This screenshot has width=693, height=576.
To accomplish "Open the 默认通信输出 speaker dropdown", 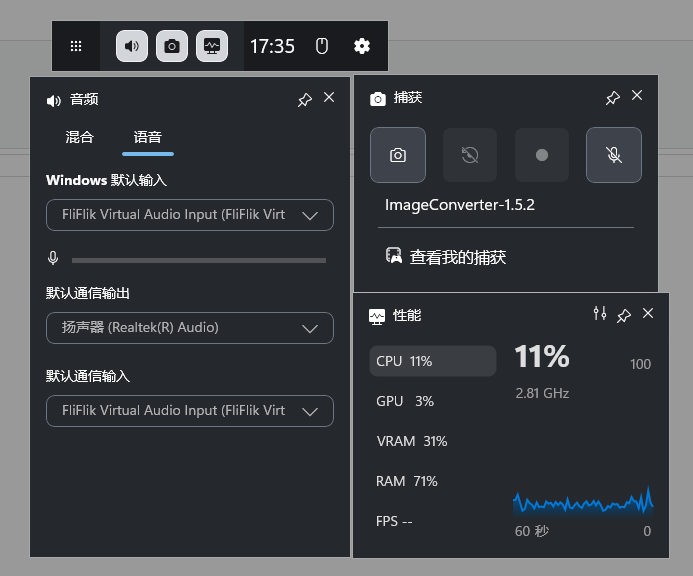I will click(x=190, y=328).
